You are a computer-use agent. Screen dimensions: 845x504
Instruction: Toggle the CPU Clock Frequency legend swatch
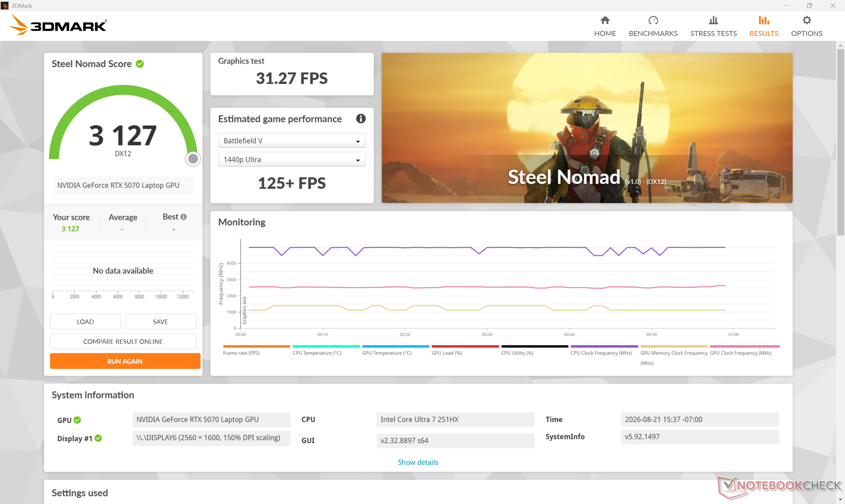coord(604,346)
